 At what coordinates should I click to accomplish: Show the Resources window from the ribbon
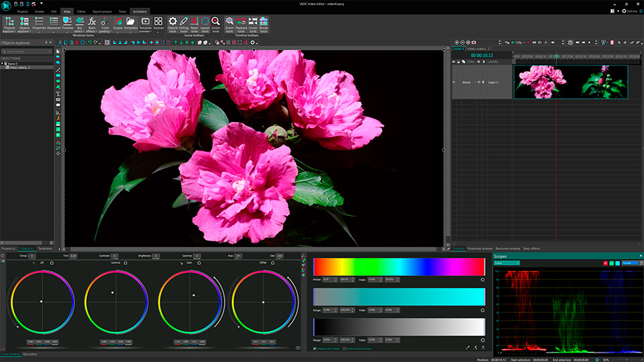(x=54, y=24)
